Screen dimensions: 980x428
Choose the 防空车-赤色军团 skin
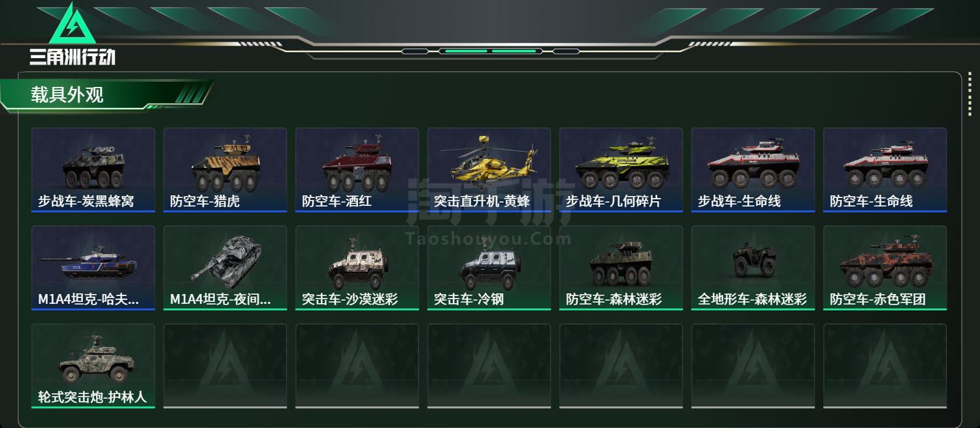pos(885,268)
